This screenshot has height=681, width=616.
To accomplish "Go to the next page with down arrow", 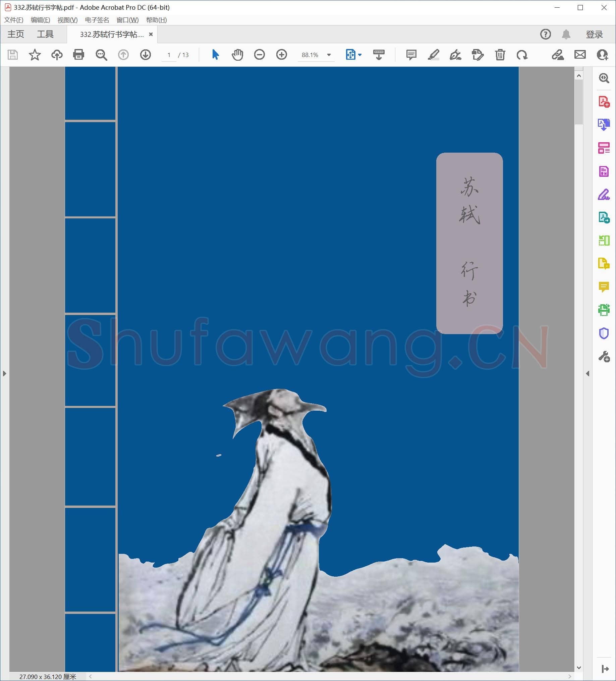I will [145, 55].
